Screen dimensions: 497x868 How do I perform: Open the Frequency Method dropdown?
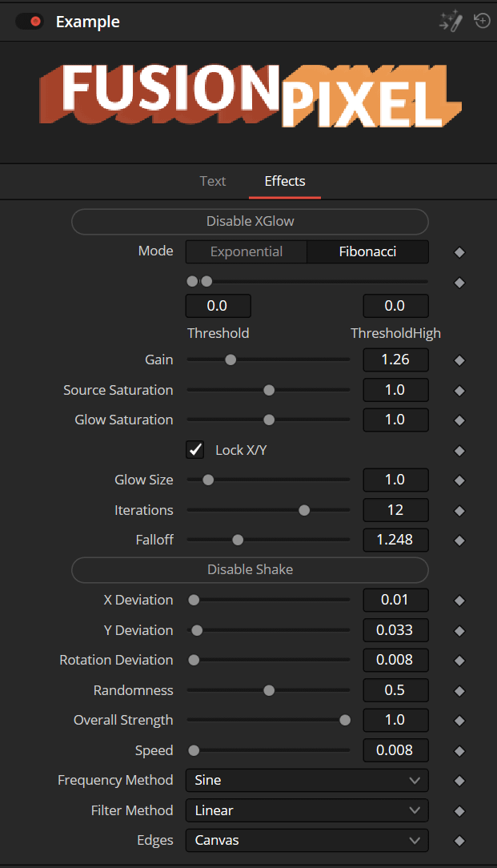point(307,780)
